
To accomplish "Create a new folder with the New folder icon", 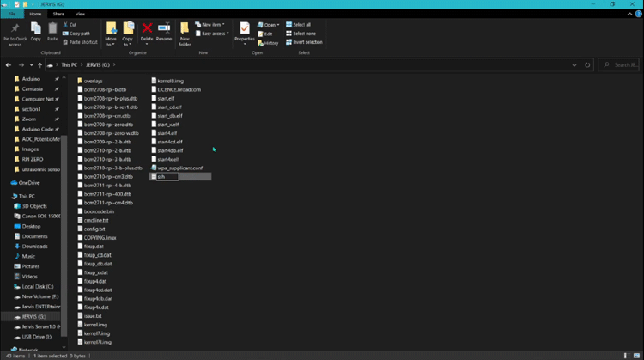I will pyautogui.click(x=185, y=32).
